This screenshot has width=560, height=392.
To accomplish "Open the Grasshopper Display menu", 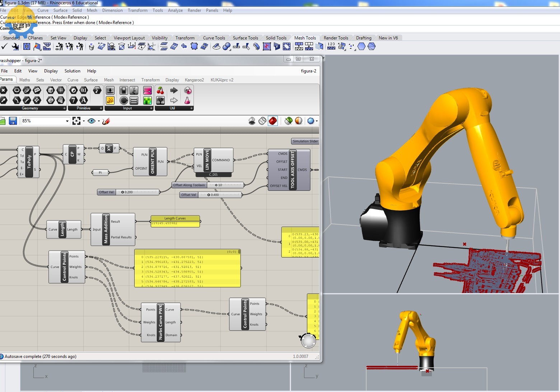I will pyautogui.click(x=51, y=71).
